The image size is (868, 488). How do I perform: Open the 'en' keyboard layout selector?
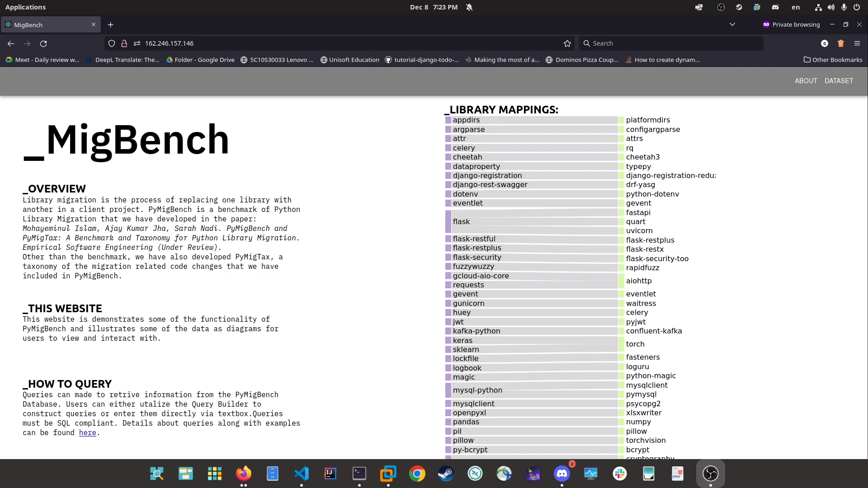tap(796, 7)
